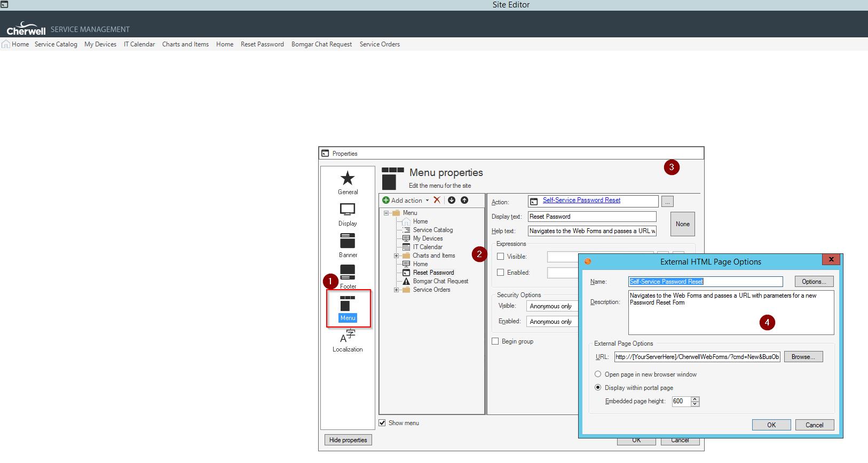This screenshot has height=463, width=868.
Task: Select Open page in new browser window
Action: tap(598, 374)
